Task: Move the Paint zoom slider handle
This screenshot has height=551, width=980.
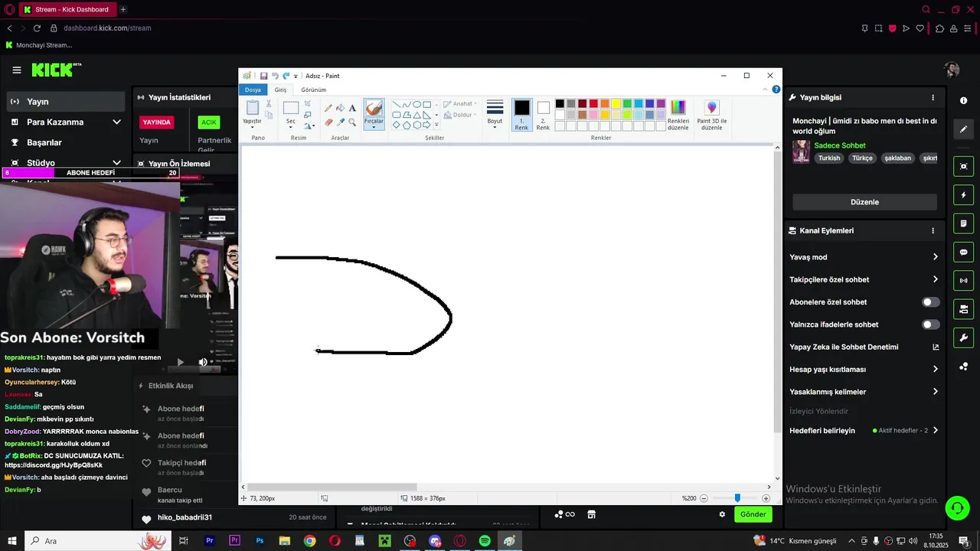Action: coord(737,498)
